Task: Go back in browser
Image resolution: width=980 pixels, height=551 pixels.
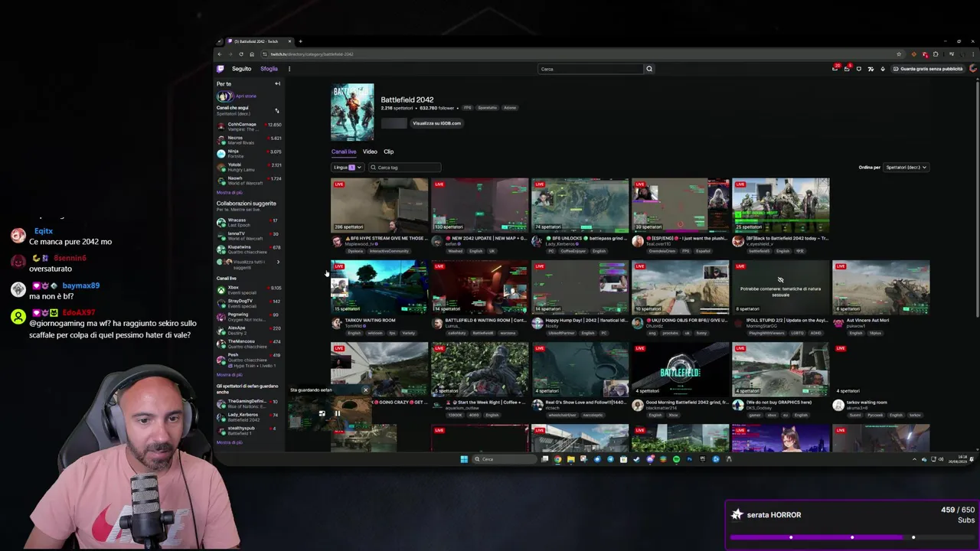Action: (220, 54)
